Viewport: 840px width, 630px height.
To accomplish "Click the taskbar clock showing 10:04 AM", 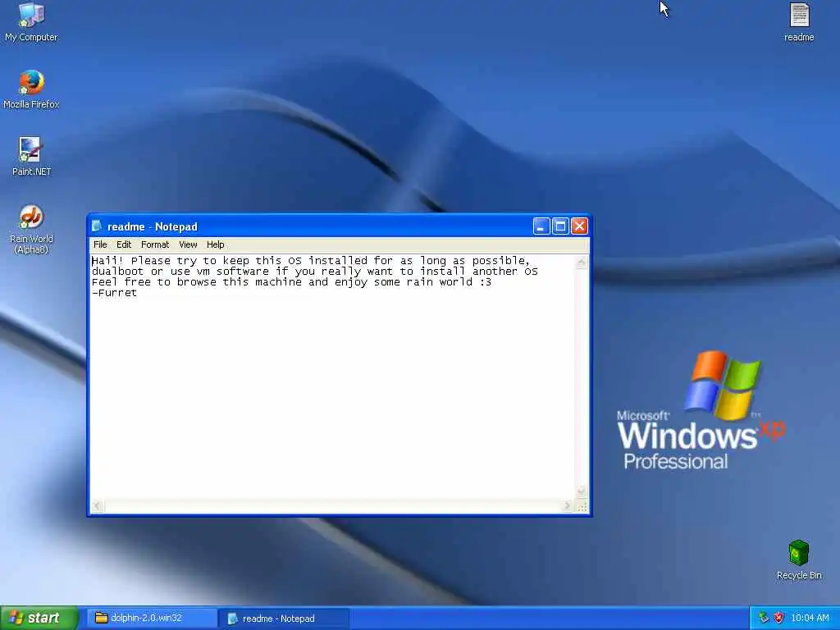I will 810,618.
